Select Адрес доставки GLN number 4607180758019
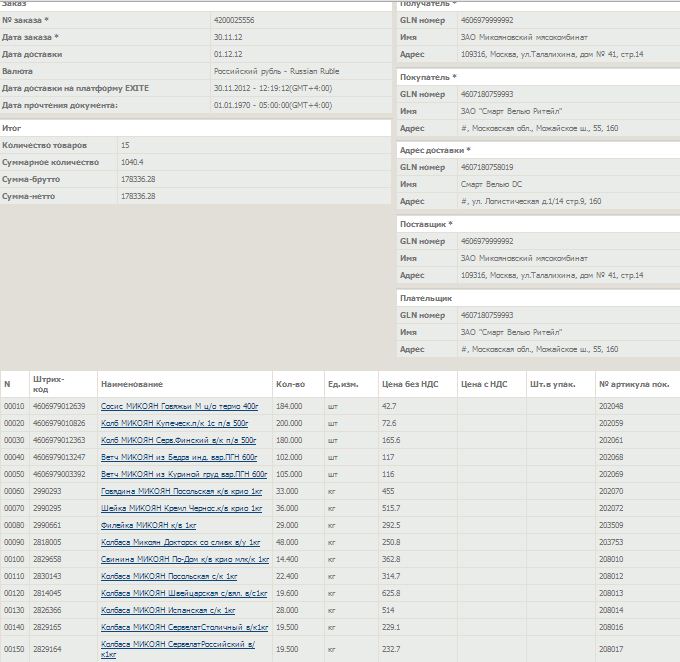The height and width of the screenshot is (662, 680). point(487,167)
